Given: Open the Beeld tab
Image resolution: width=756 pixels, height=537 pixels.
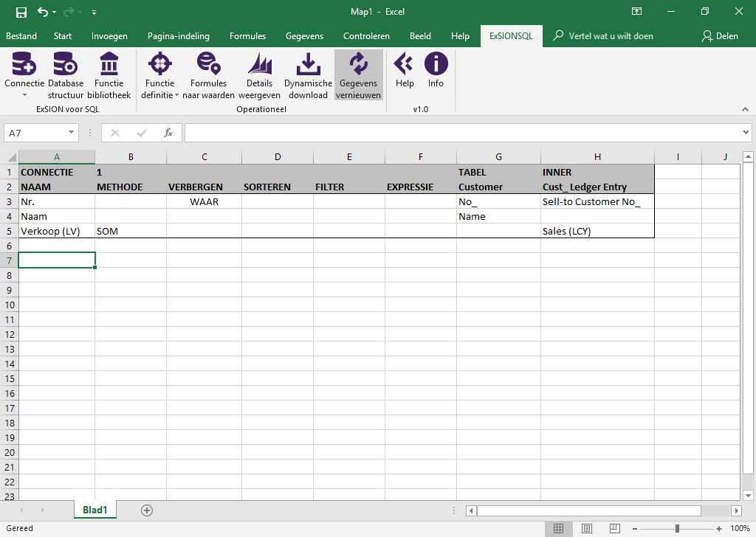Looking at the screenshot, I should pyautogui.click(x=420, y=36).
